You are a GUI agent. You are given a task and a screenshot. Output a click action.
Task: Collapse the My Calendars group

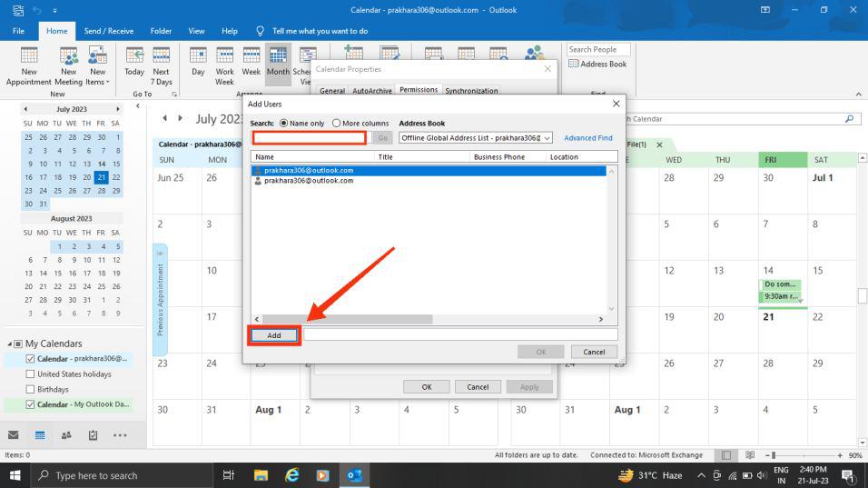pyautogui.click(x=9, y=344)
